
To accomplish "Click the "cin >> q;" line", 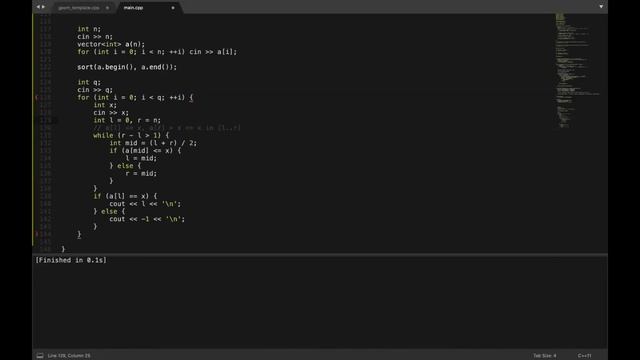I will tap(95, 90).
